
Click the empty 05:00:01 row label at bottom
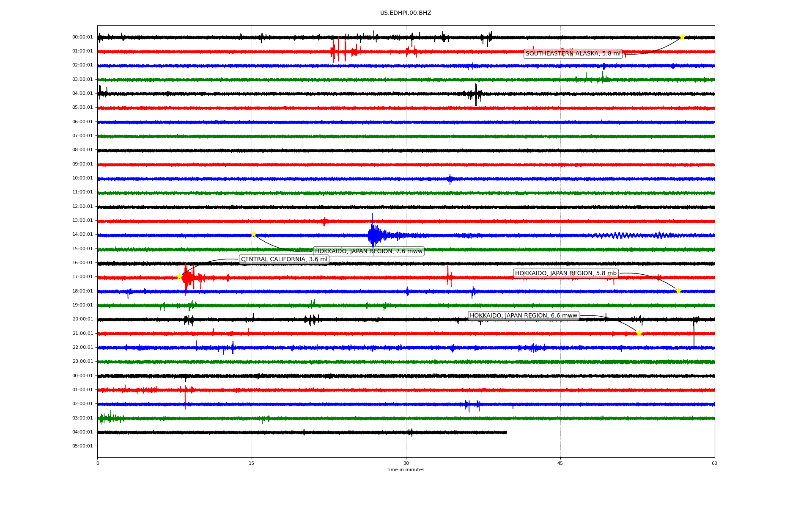coord(82,446)
